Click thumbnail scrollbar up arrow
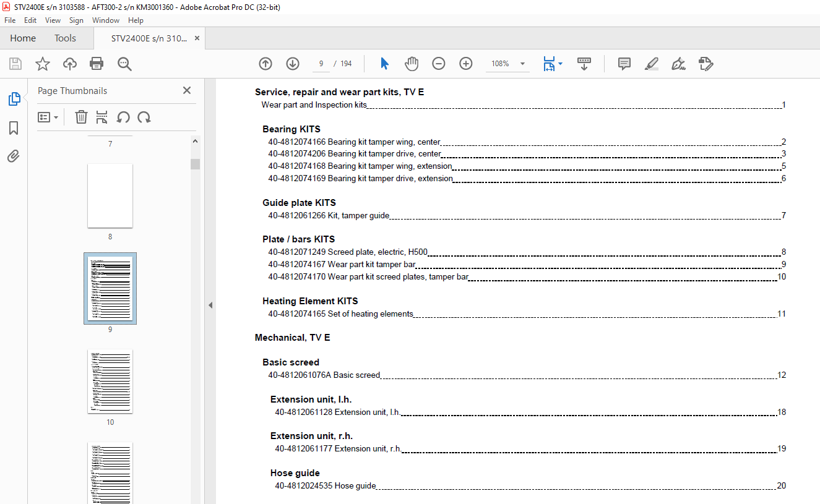The image size is (820, 504). point(195,141)
